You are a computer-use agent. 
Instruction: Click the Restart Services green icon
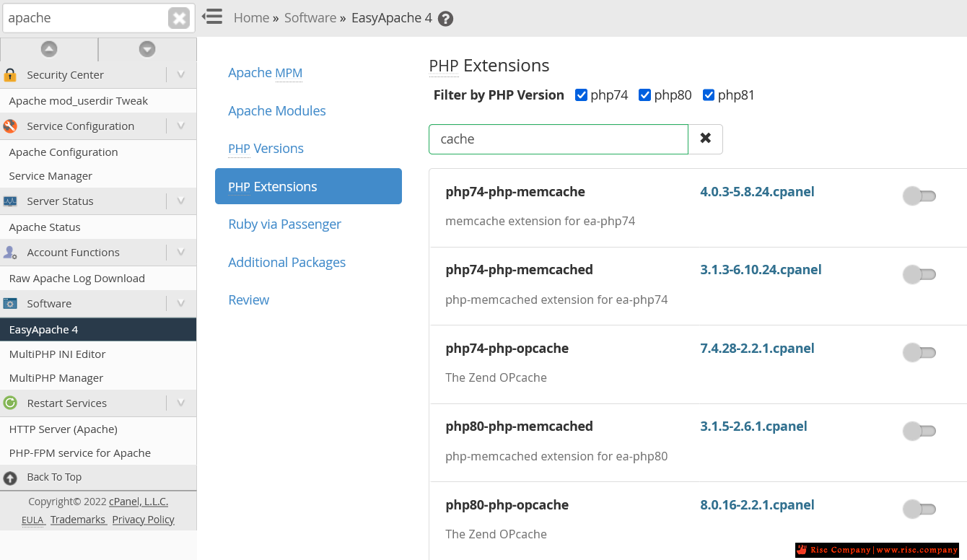[10, 403]
